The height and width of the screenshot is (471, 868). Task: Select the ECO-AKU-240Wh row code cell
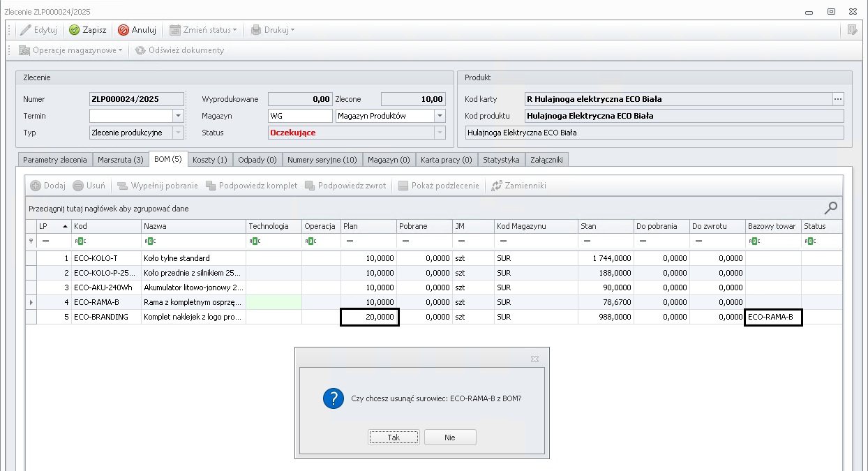tap(106, 287)
